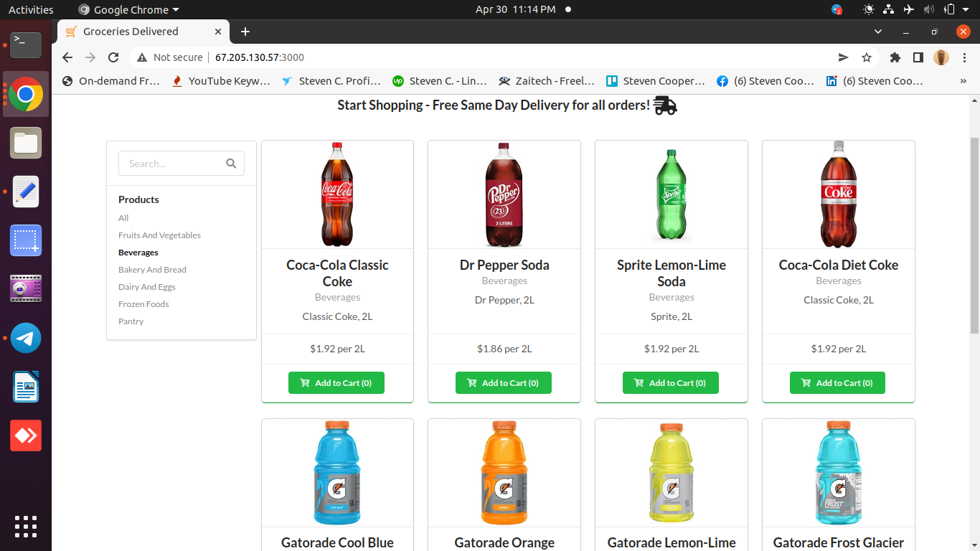Click Dr Pepper bottle image
This screenshot has height=551, width=980.
(x=504, y=194)
